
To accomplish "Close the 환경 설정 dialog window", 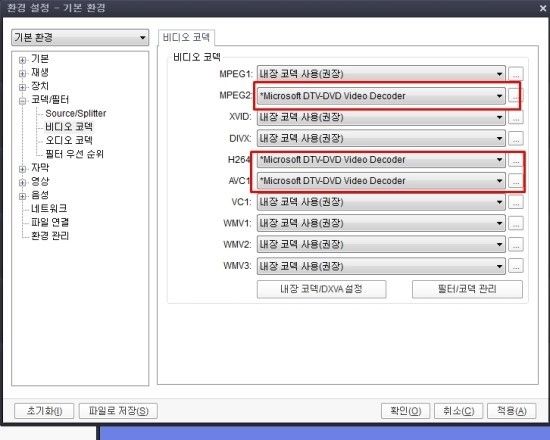I will tap(543, 8).
